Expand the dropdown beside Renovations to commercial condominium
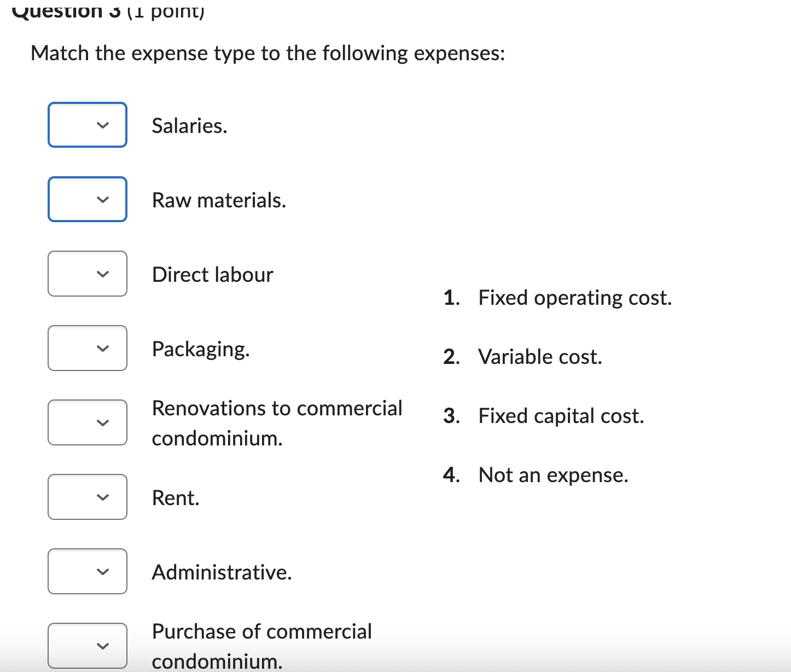The height and width of the screenshot is (672, 791). pyautogui.click(x=87, y=422)
